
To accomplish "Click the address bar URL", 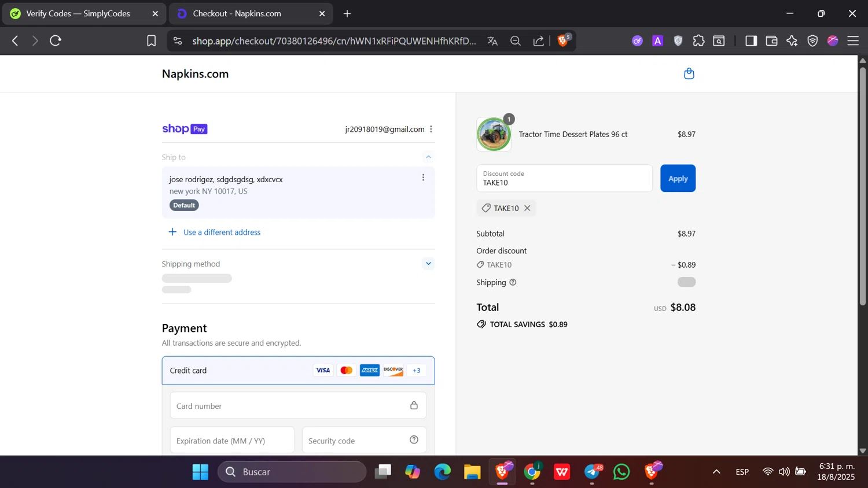I will click(334, 40).
